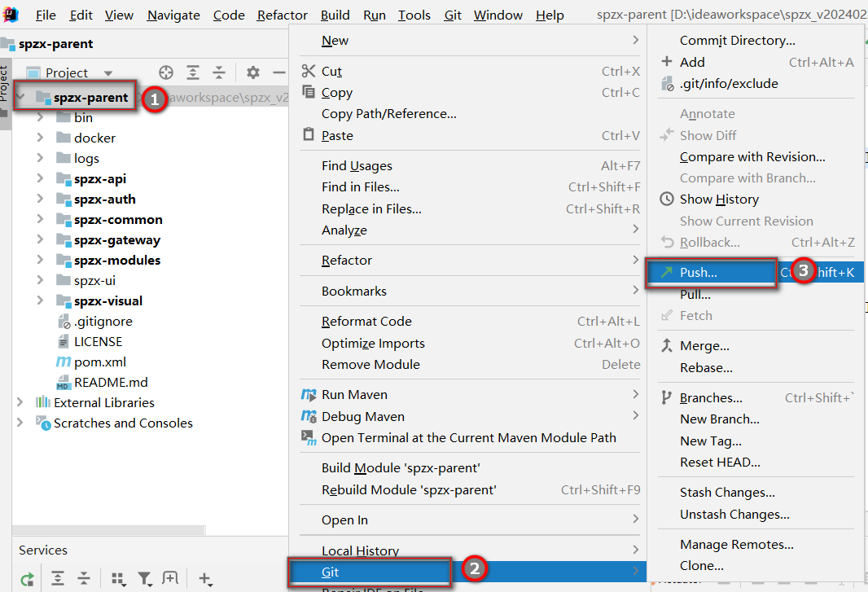Open the New submenu arrow
Viewport: 868px width, 592px height.
(635, 41)
